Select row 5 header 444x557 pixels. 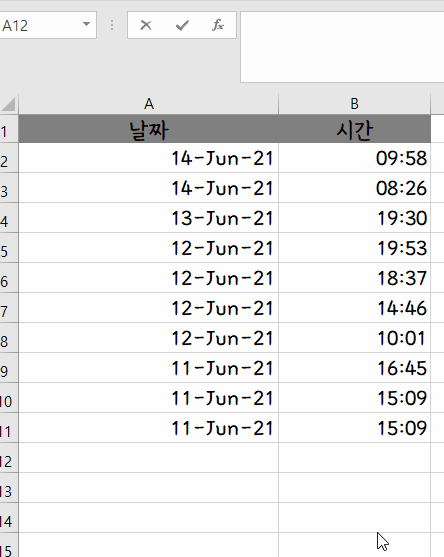click(9, 248)
